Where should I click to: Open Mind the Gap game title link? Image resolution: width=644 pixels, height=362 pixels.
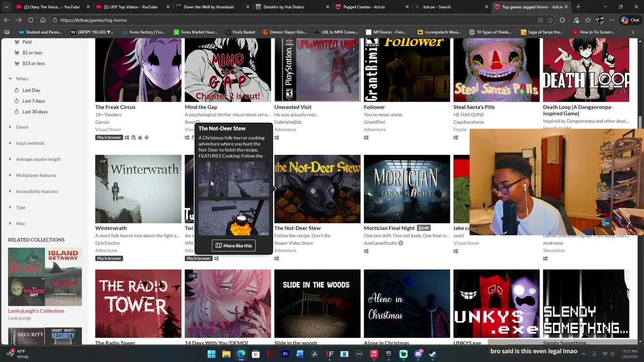point(201,107)
